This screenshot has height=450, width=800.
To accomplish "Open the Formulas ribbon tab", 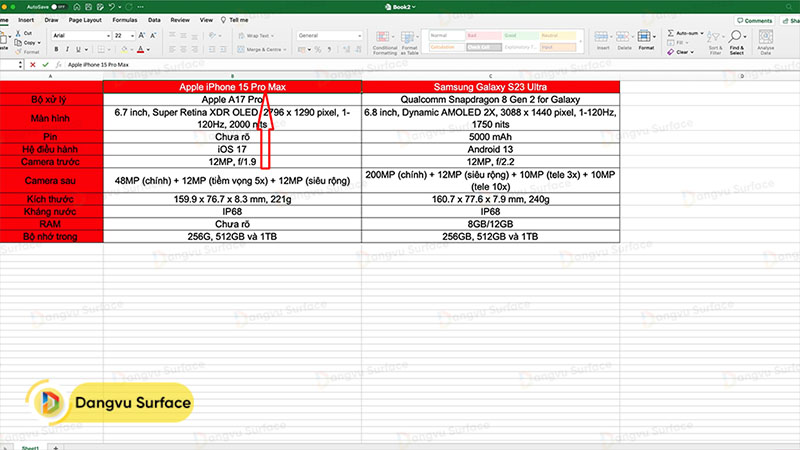I will coord(125,19).
